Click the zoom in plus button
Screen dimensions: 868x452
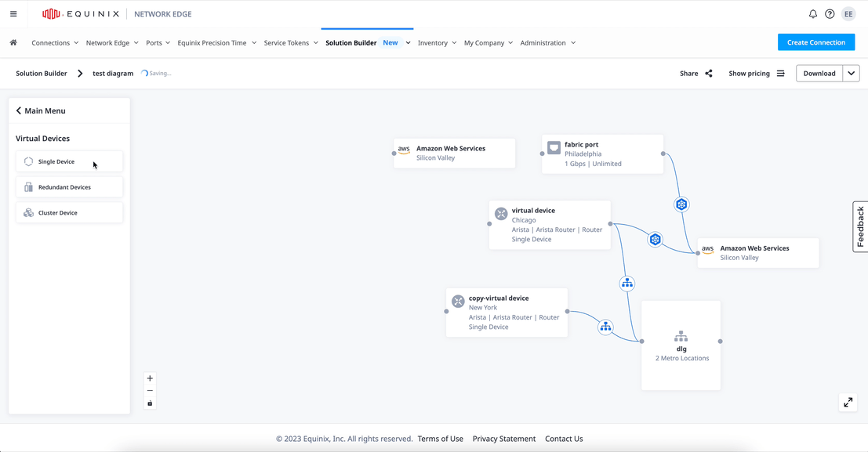click(150, 378)
